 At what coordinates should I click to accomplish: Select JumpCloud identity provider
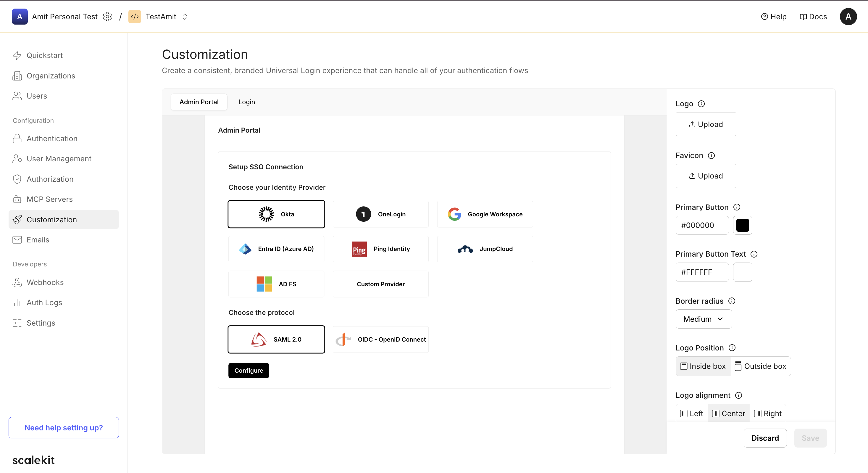tap(485, 249)
